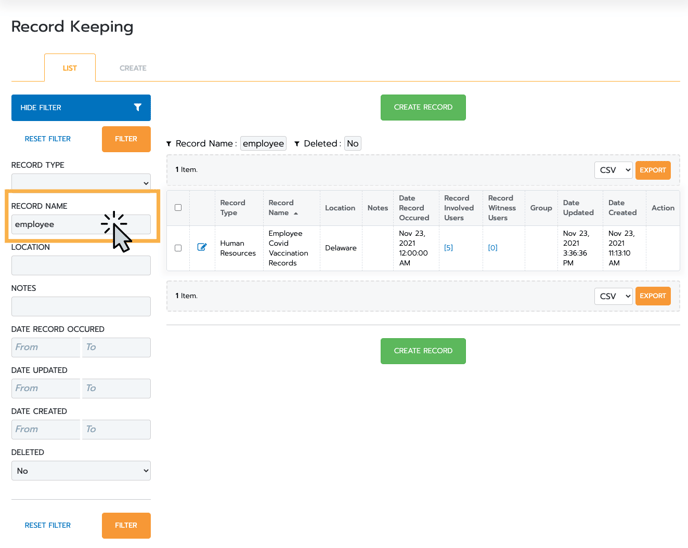This screenshot has height=548, width=688.
Task: Open the Deleted dropdown showing No
Action: [81, 471]
